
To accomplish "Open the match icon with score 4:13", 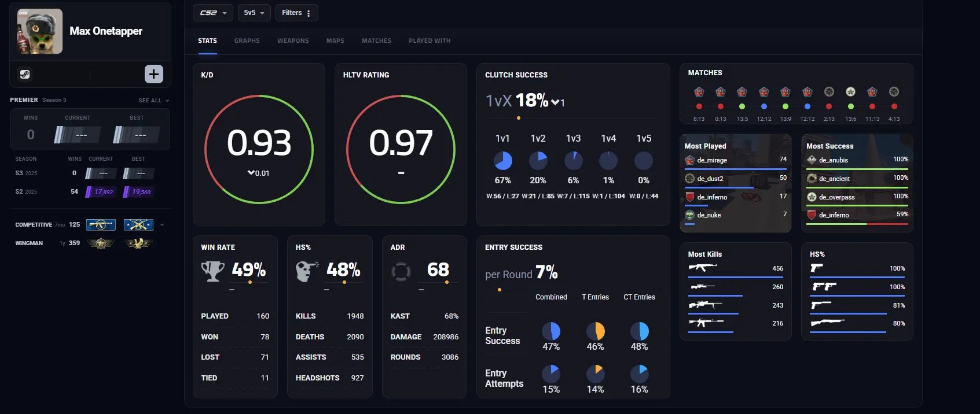I will coord(894,92).
